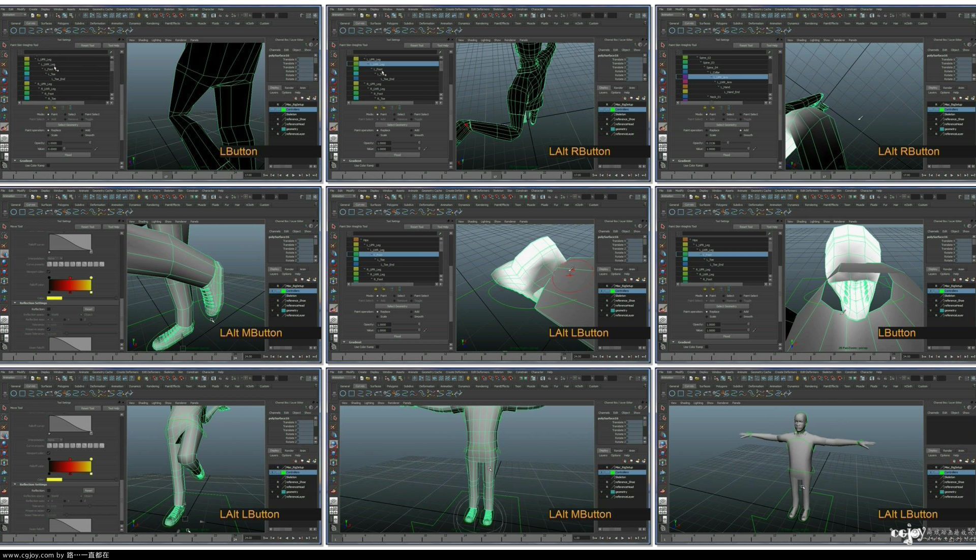Click NURBS circle shelf icon in T-pose window

pyautogui.click(x=672, y=393)
